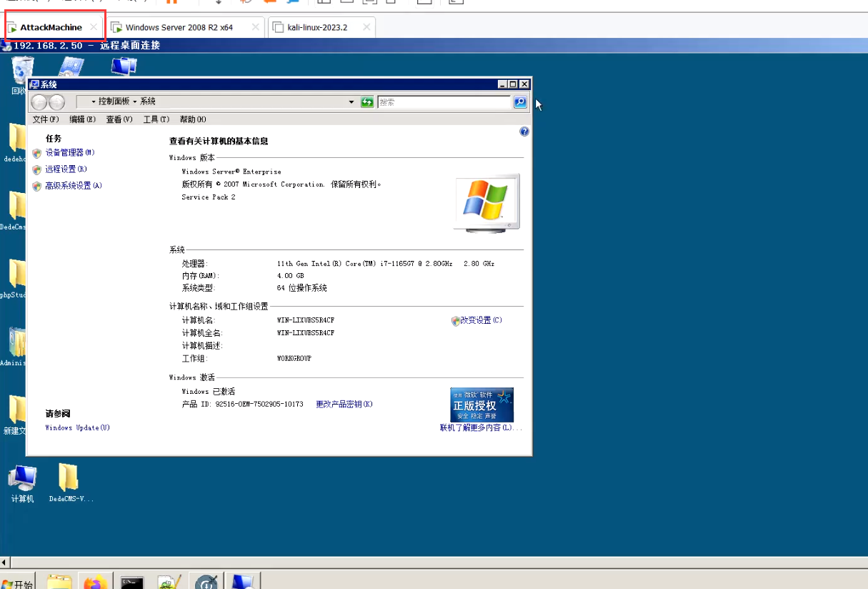The height and width of the screenshot is (589, 868).
Task: Click the Windows logo monitor image
Action: [x=487, y=202]
